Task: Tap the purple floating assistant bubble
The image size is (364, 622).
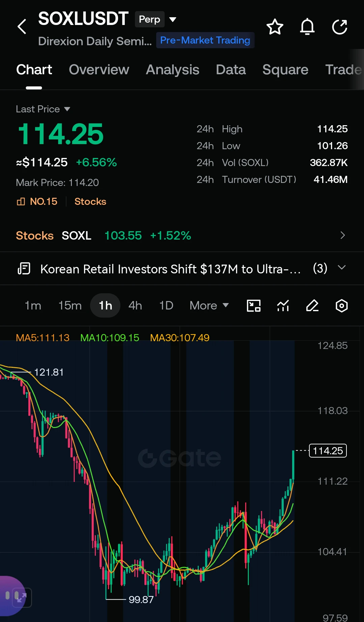Action: 12,596
